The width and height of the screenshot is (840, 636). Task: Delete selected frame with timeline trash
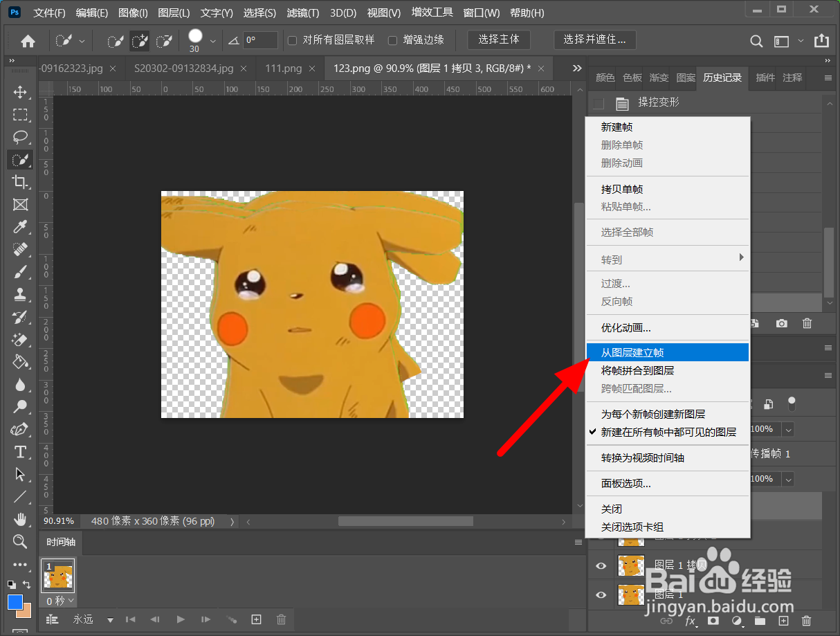(281, 619)
